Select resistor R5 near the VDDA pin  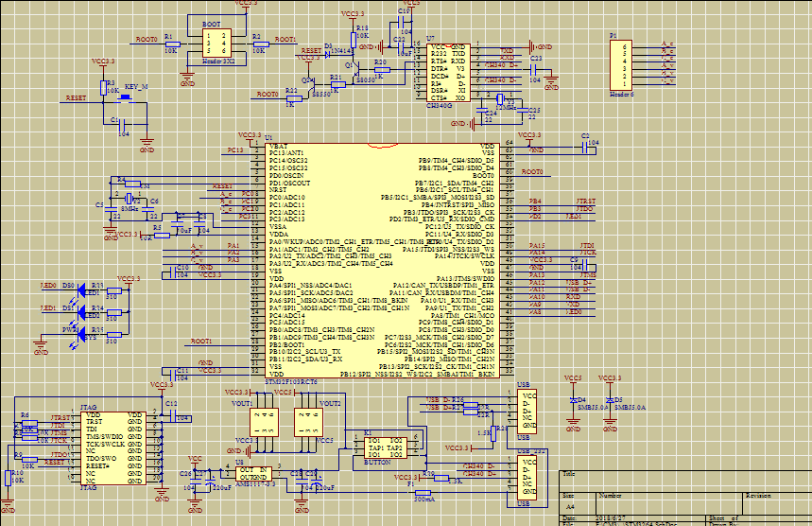click(x=162, y=236)
